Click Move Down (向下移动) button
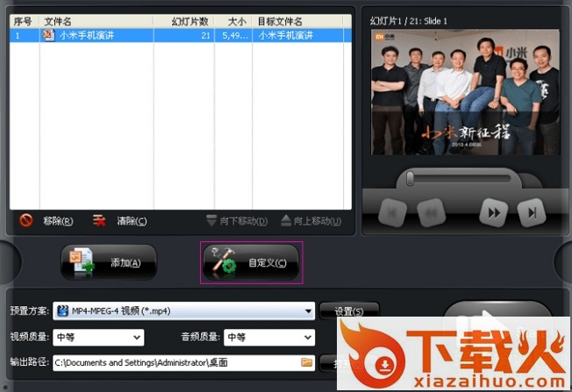The height and width of the screenshot is (392, 572). click(237, 221)
